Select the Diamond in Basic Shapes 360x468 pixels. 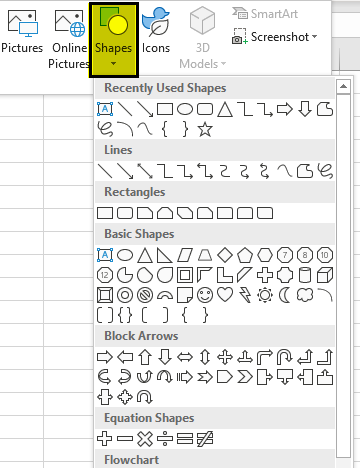click(225, 255)
